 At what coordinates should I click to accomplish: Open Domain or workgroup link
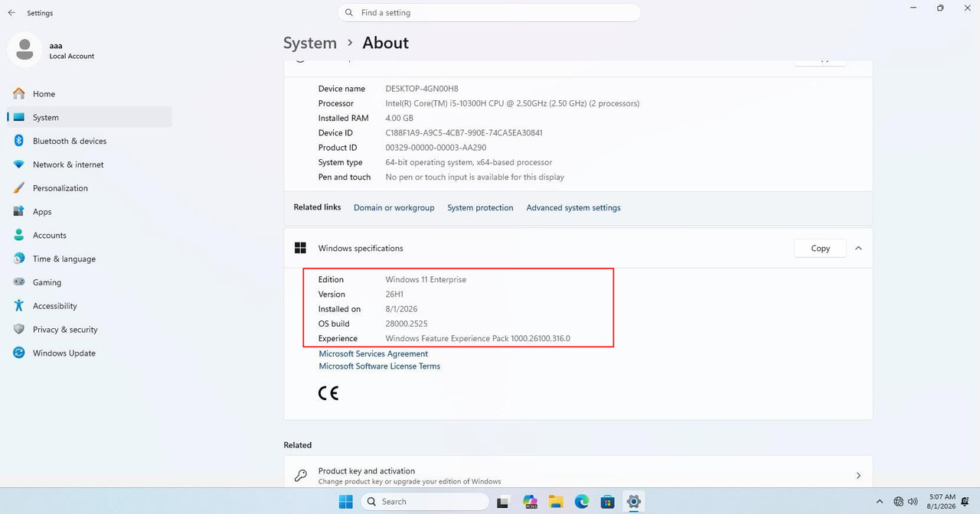pyautogui.click(x=394, y=208)
